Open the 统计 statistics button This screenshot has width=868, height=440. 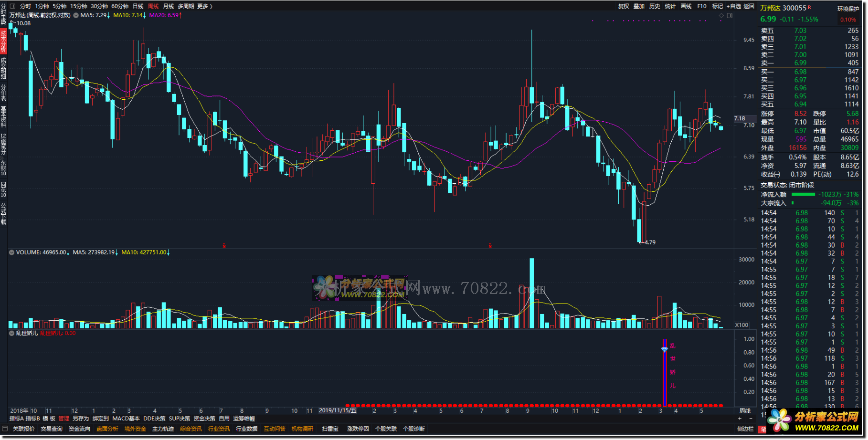[x=670, y=6]
